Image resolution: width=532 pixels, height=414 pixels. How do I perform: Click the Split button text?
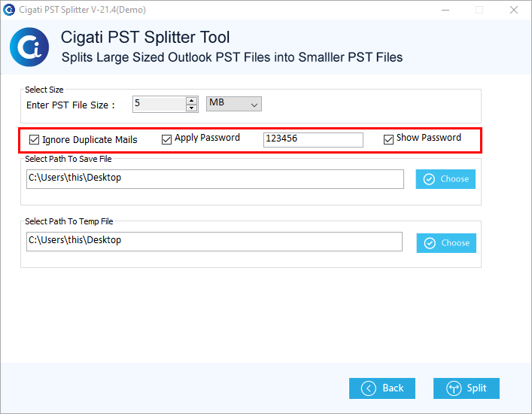click(x=476, y=388)
